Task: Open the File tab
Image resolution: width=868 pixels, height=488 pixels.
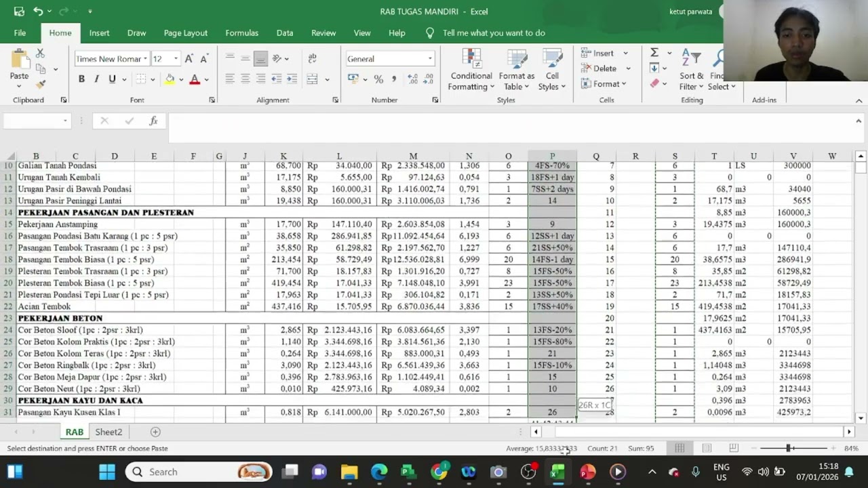Action: (x=20, y=33)
